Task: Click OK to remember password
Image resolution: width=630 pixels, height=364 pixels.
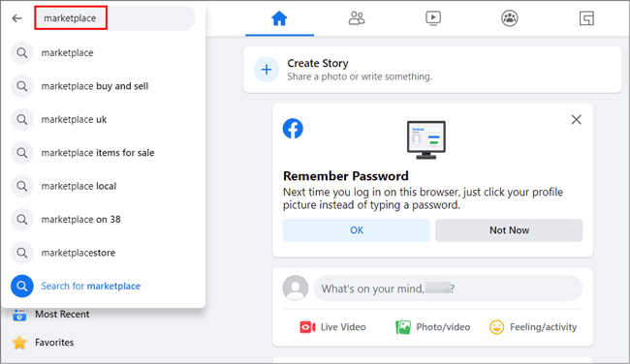Action: coord(357,230)
